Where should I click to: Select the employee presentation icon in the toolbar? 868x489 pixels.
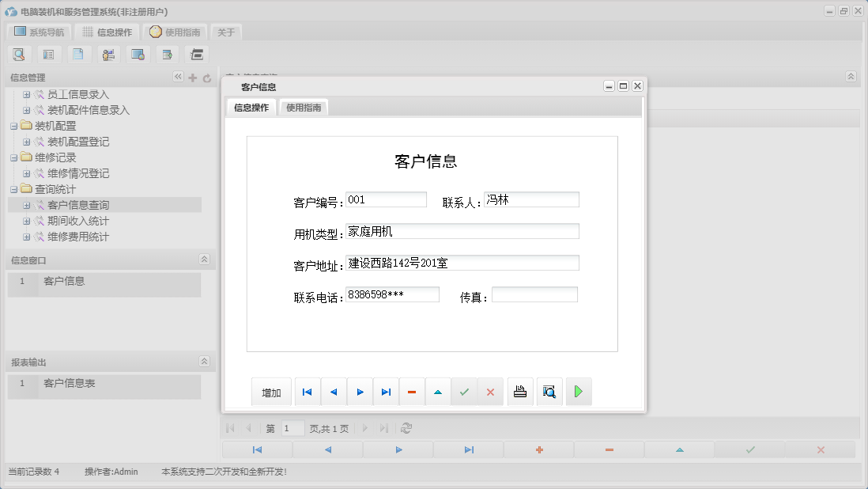(108, 54)
